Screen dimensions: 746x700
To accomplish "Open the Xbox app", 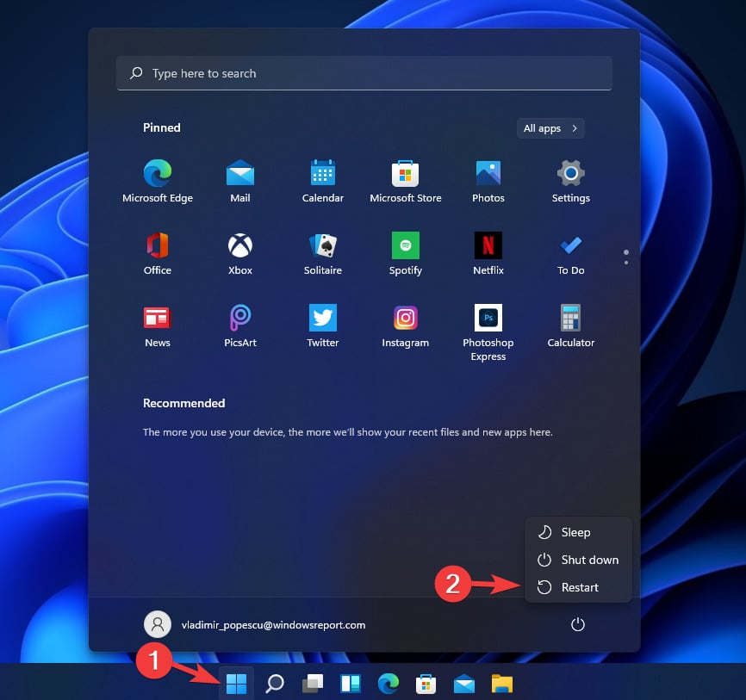I will click(x=240, y=253).
